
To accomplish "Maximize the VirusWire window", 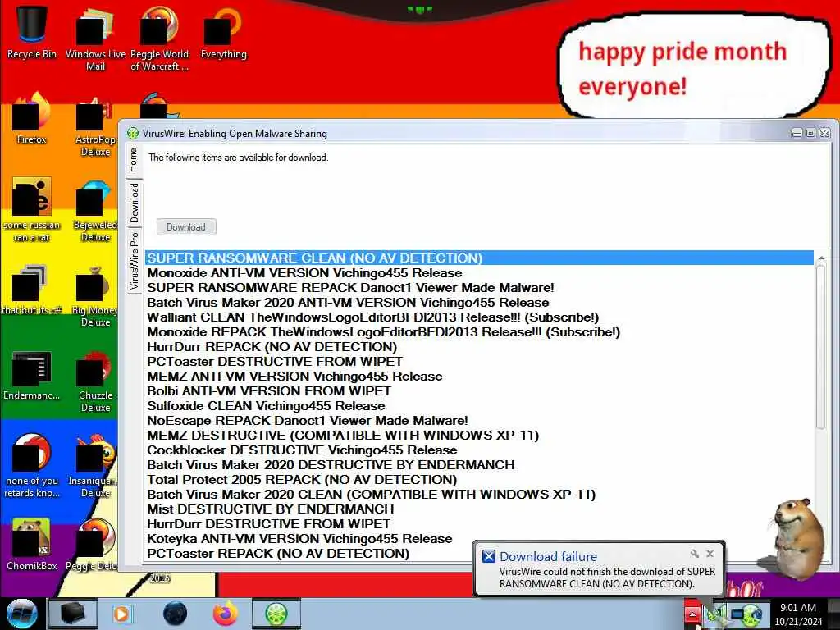I will (x=810, y=133).
